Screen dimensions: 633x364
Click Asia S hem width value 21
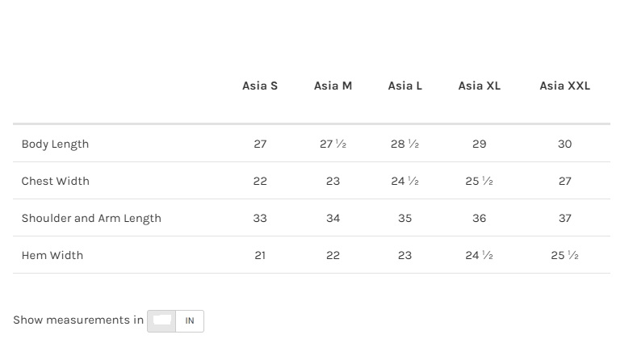260,255
